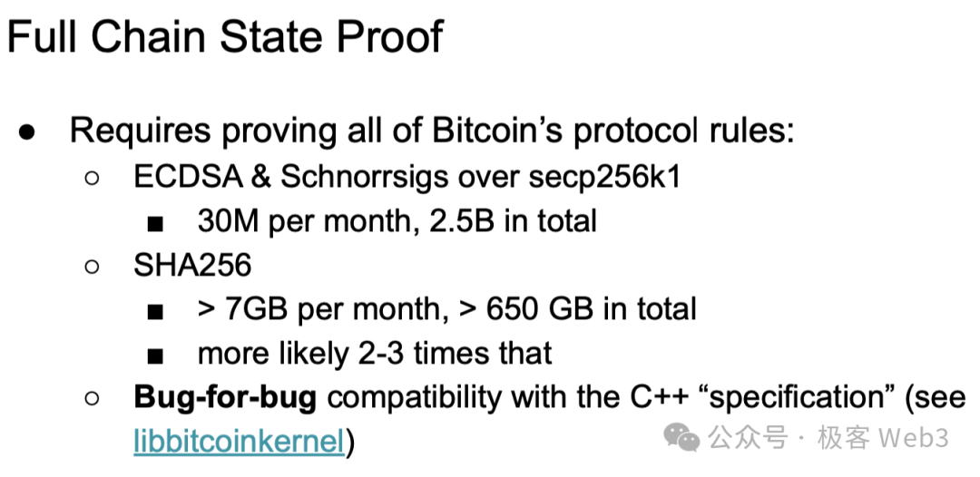This screenshot has height=477, width=980.
Task: Click the 极客 Web3 watermark text
Action: 882,439
